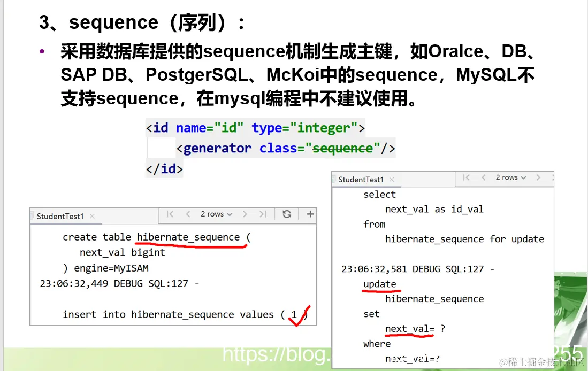Click the "set" keyword line
The width and height of the screenshot is (588, 371).
(x=371, y=314)
